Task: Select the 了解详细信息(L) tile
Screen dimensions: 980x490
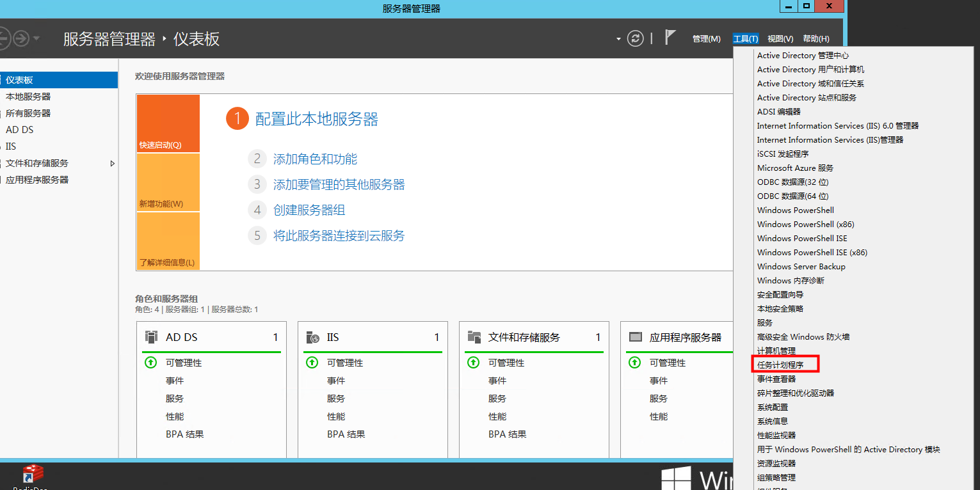Action: pyautogui.click(x=168, y=241)
